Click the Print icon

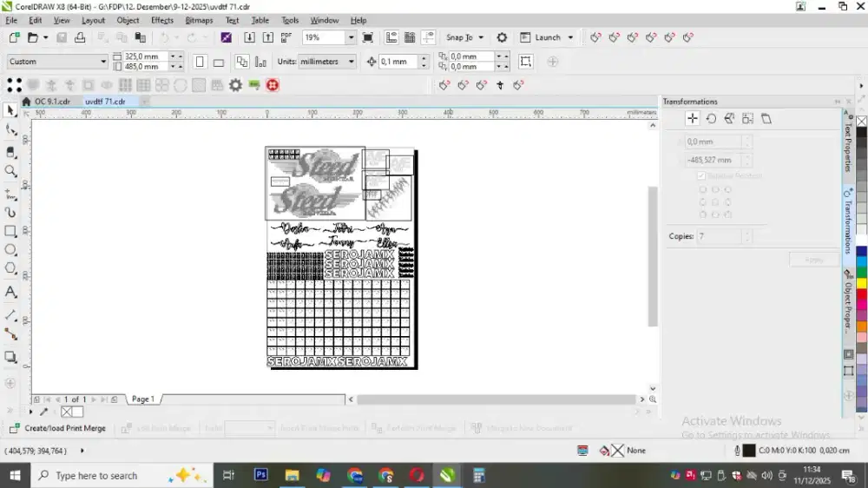click(x=80, y=37)
